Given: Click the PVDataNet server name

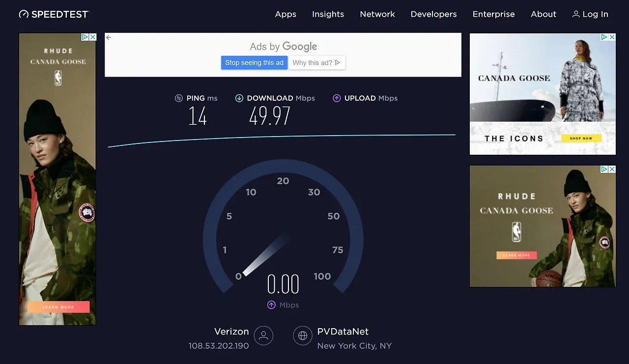Looking at the screenshot, I should pos(343,332).
